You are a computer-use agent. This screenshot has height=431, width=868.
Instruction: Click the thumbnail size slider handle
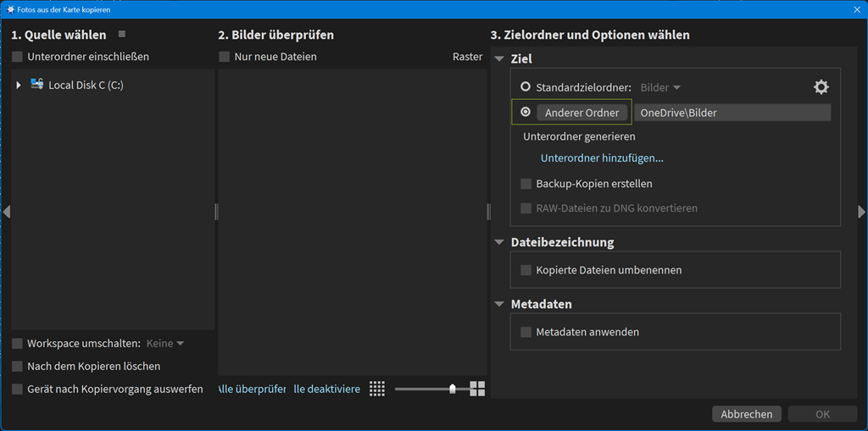coord(453,389)
